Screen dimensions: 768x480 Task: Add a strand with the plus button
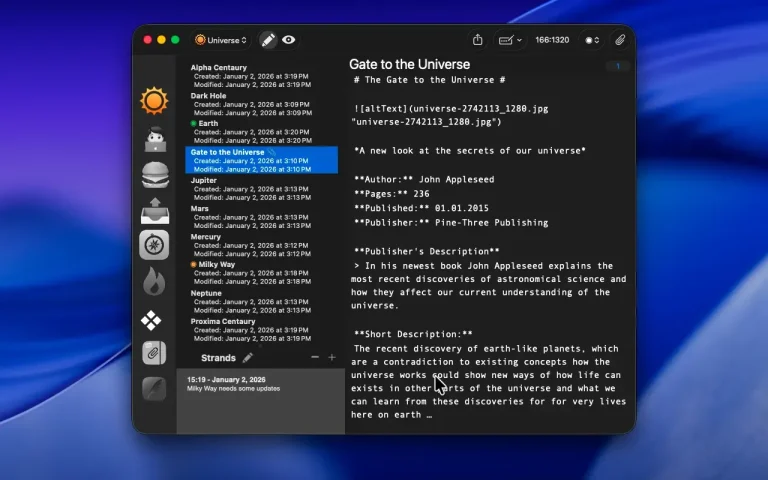click(332, 358)
